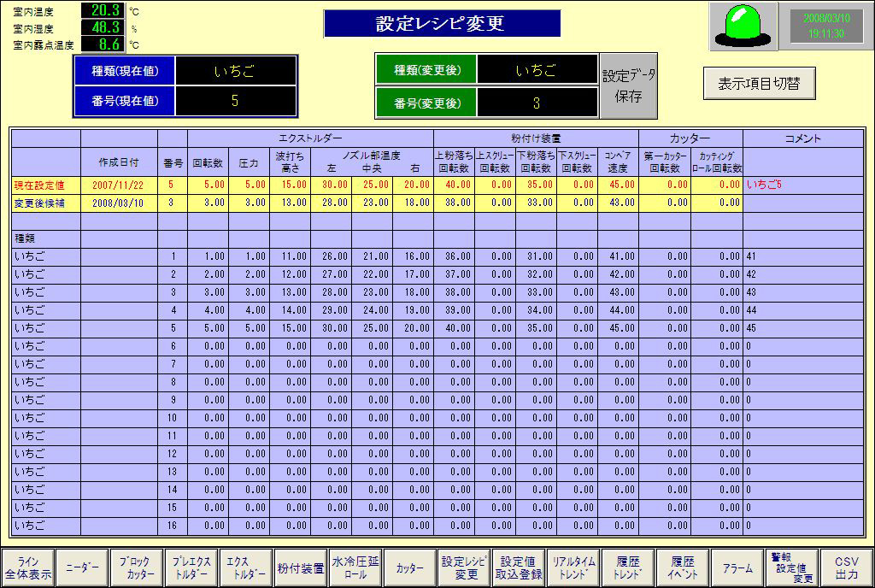Image resolution: width=875 pixels, height=588 pixels.
Task: Select the いちご recipe row number 10
Action: 437,418
